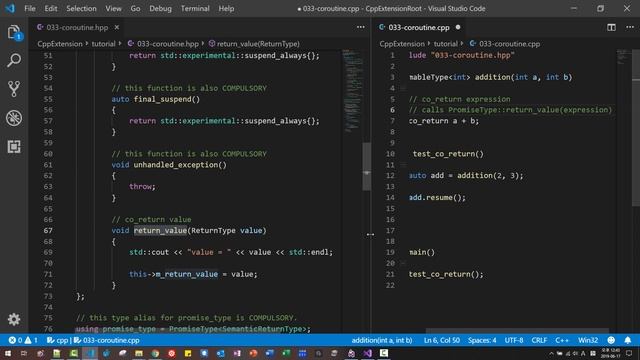This screenshot has width=640, height=360.
Task: Click CppExtension in left breadcrumb
Action: click(60, 44)
